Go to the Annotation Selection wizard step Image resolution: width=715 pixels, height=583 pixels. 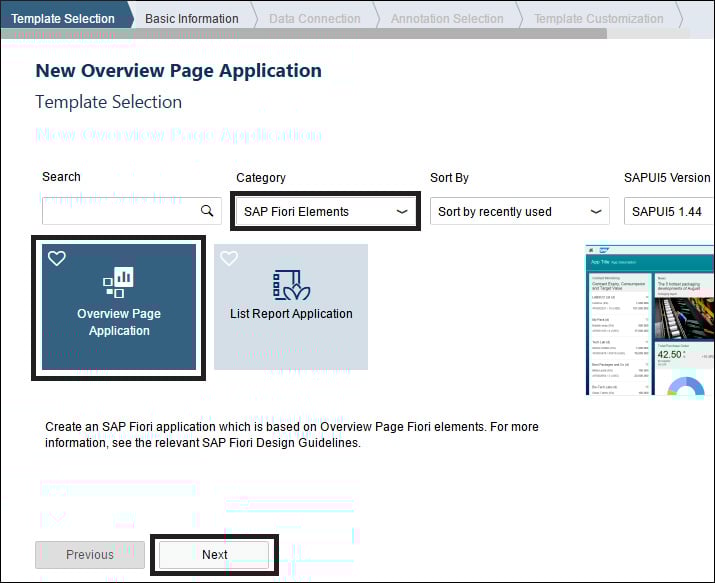coord(447,19)
